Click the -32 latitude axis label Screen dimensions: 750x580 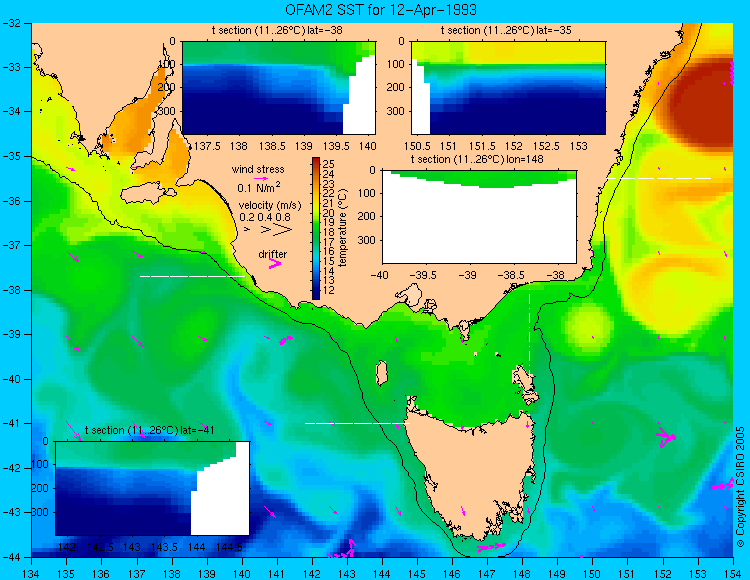click(11, 23)
